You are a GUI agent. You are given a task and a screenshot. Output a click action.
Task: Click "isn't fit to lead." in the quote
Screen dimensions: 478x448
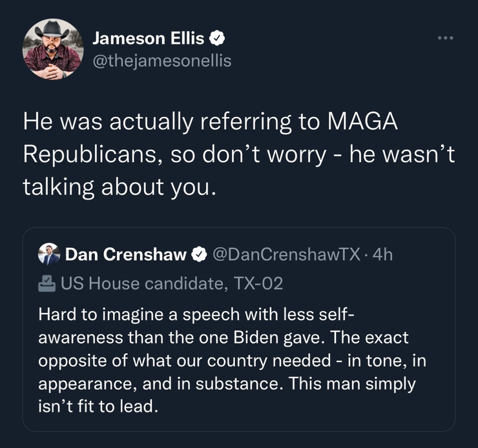[x=98, y=407]
